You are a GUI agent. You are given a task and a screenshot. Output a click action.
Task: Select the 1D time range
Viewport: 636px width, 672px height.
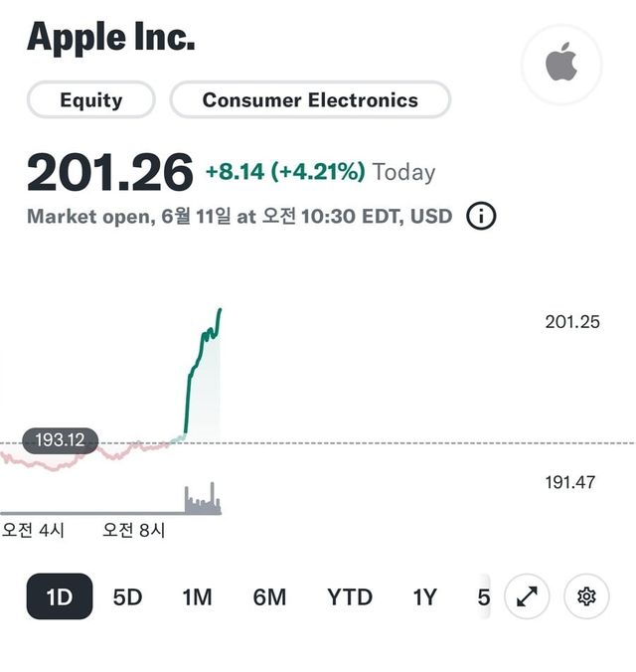click(x=60, y=596)
